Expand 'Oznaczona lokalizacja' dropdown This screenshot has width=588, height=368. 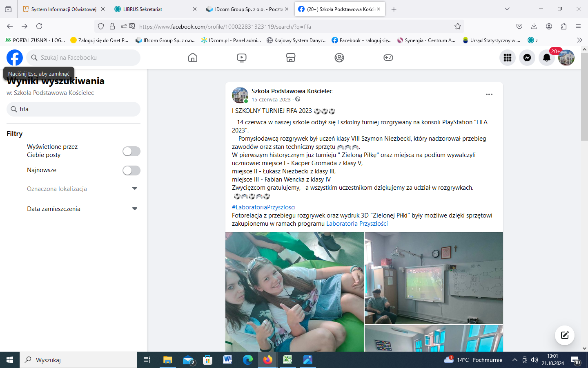[135, 188]
